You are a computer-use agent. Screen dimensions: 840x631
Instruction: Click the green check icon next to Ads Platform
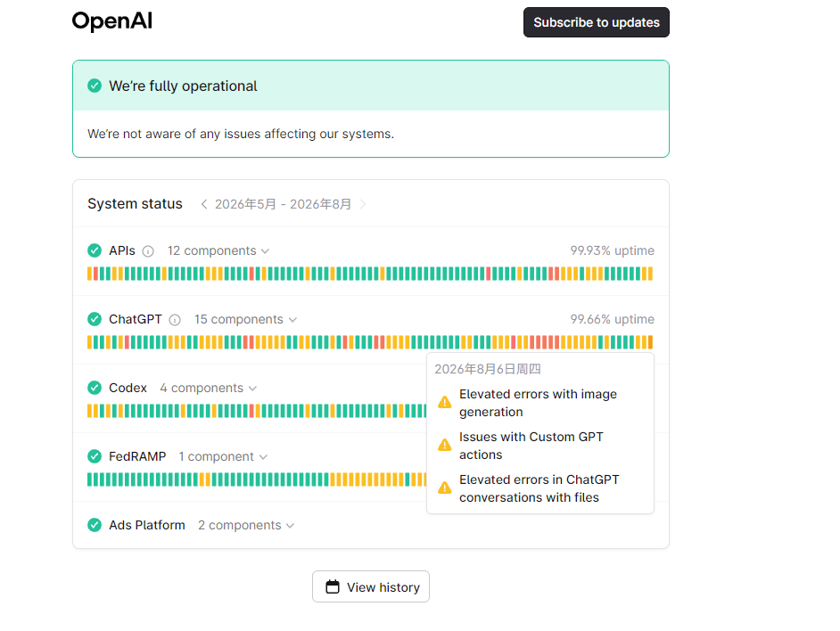(x=95, y=525)
